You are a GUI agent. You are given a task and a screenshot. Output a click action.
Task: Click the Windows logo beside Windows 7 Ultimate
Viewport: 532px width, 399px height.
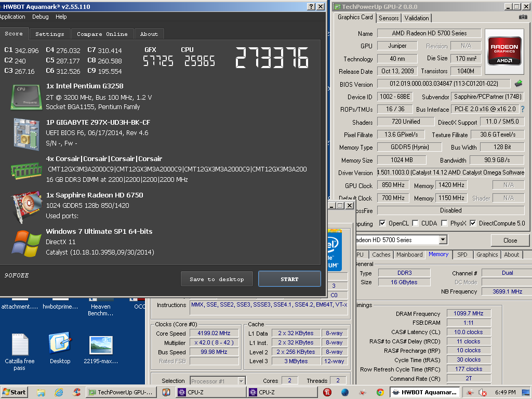pos(26,243)
